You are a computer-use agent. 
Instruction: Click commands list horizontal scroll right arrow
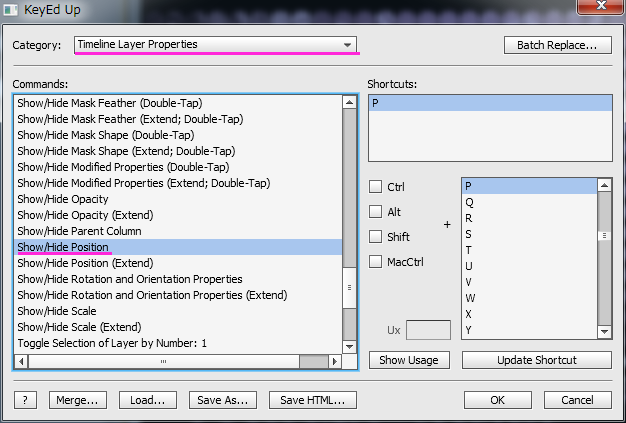tap(335, 362)
